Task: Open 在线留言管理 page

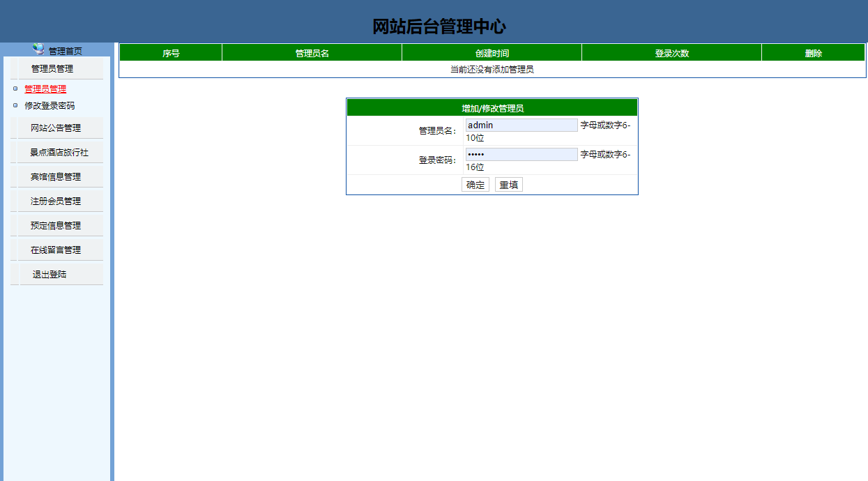Action: pyautogui.click(x=57, y=249)
